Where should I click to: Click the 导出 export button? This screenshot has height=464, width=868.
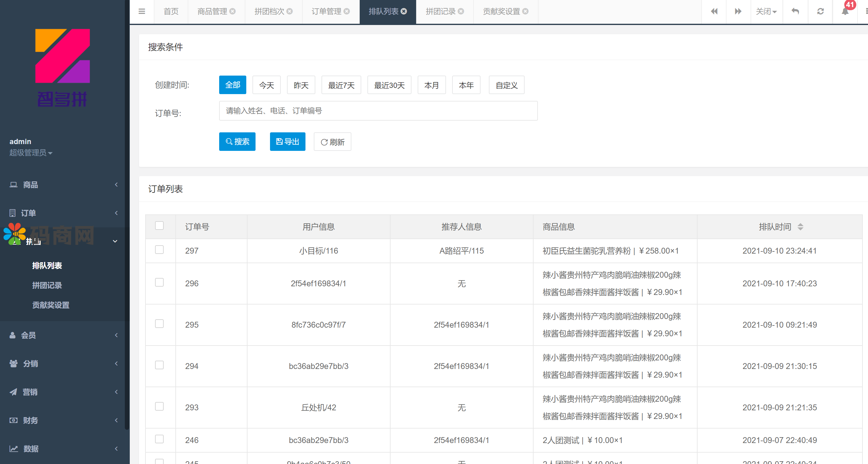click(x=287, y=142)
